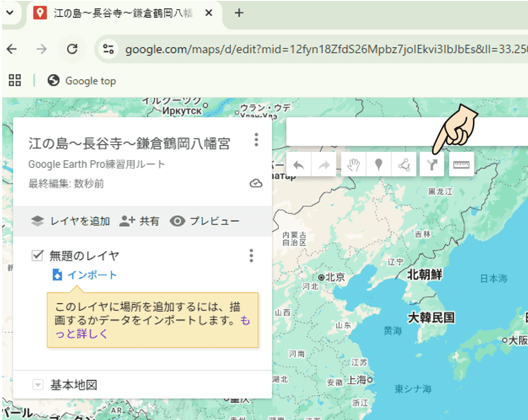Click the undo arrow in map toolbar
The height and width of the screenshot is (420, 528).
pos(299,165)
